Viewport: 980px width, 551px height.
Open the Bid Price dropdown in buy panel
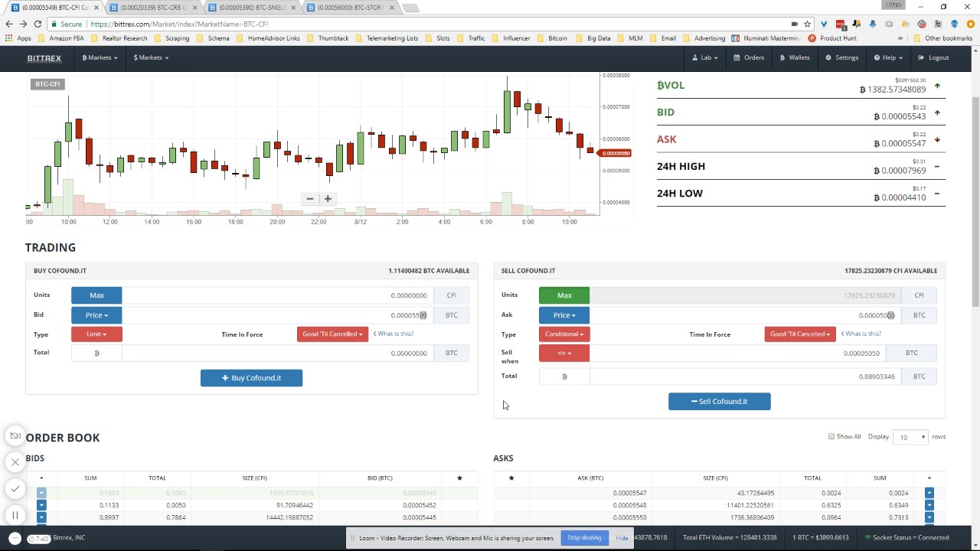tap(96, 315)
